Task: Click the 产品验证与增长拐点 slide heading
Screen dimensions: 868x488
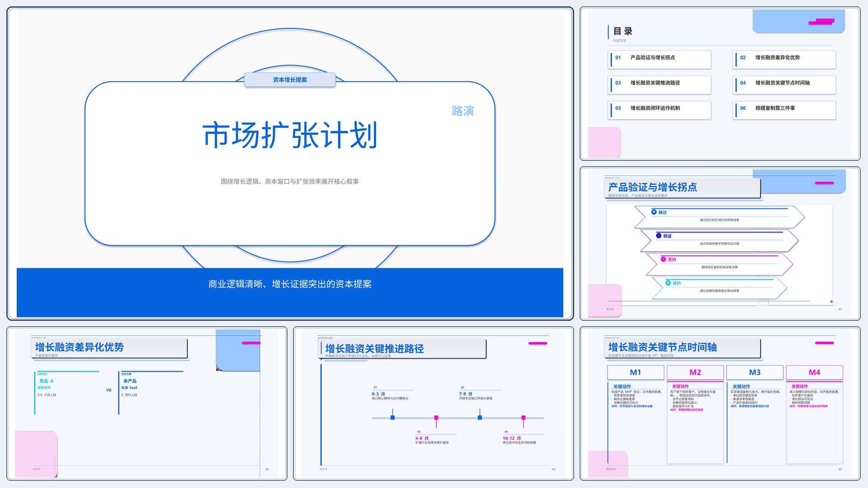Action: tap(652, 187)
